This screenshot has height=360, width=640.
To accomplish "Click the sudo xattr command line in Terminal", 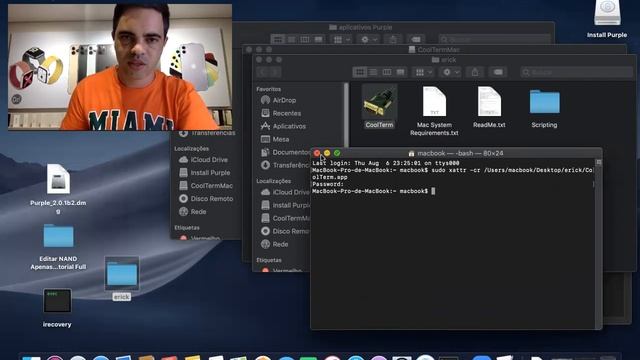I will (452, 173).
